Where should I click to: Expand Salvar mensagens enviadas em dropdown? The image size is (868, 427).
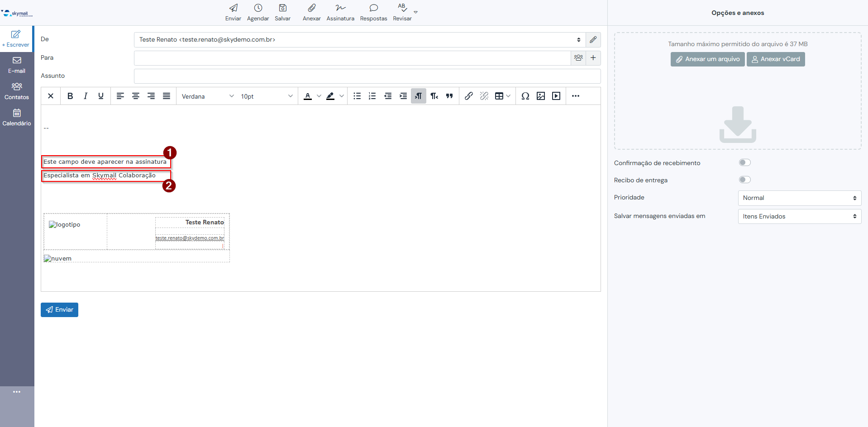coord(799,217)
